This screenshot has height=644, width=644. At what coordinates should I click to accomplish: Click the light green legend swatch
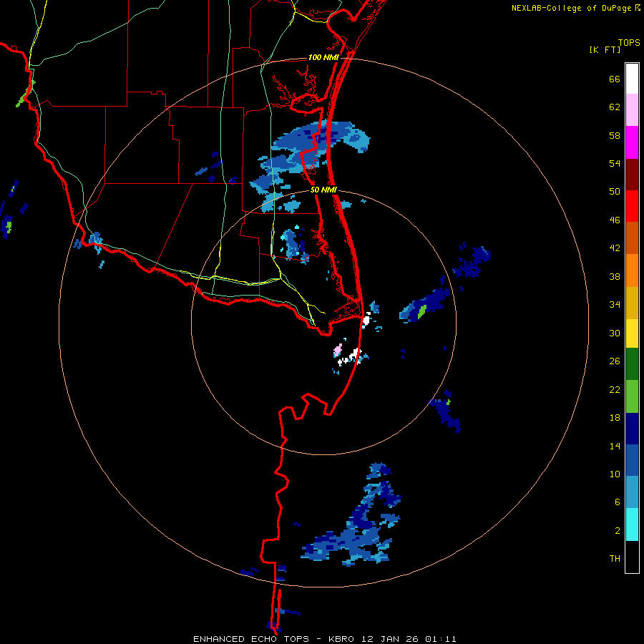point(632,396)
